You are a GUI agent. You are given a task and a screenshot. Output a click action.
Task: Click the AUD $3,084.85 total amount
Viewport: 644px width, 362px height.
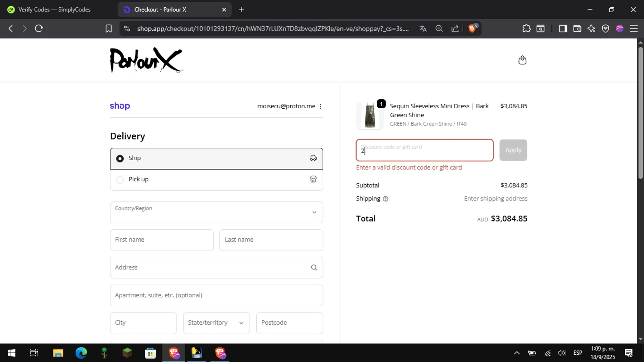(502, 219)
